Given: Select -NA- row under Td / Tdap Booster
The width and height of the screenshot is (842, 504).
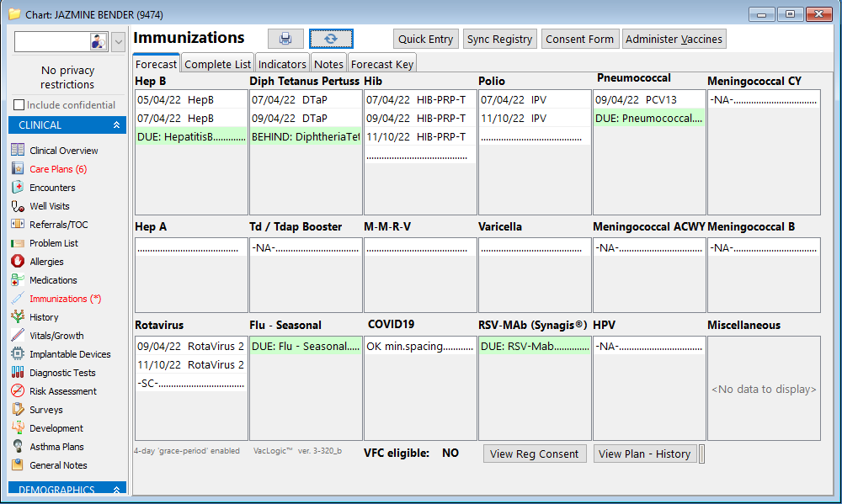Looking at the screenshot, I should point(306,248).
